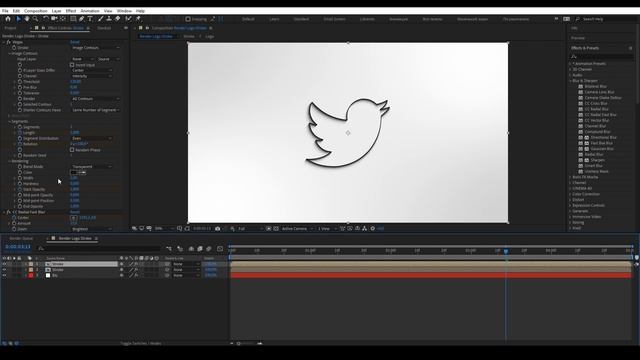The width and height of the screenshot is (640, 360).
Task: Click the Length stopwatch icon
Action: (x=20, y=133)
